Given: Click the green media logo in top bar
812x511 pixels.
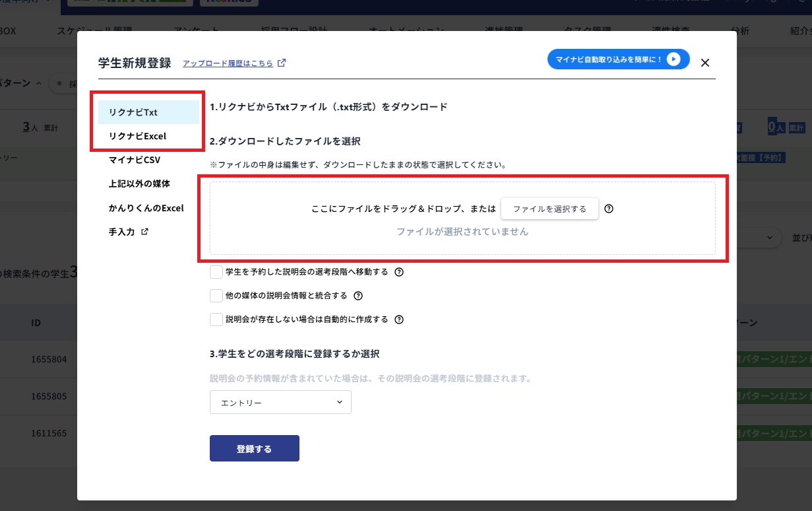Looking at the screenshot, I should [x=129, y=2].
